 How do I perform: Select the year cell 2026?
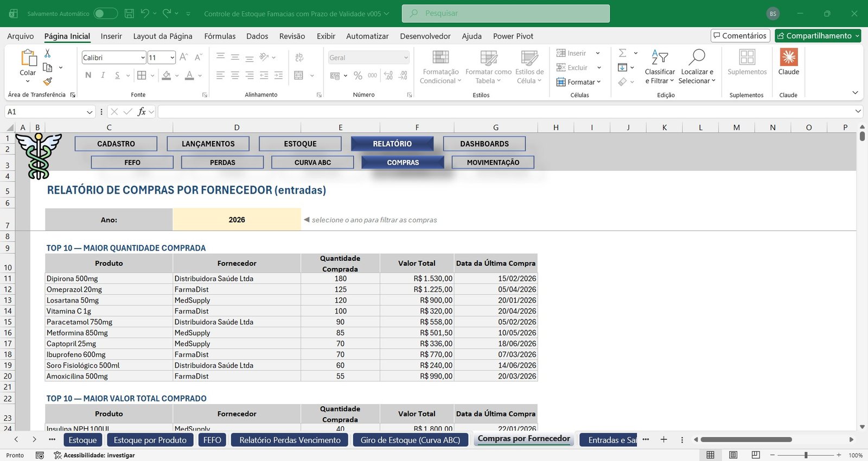pos(237,220)
